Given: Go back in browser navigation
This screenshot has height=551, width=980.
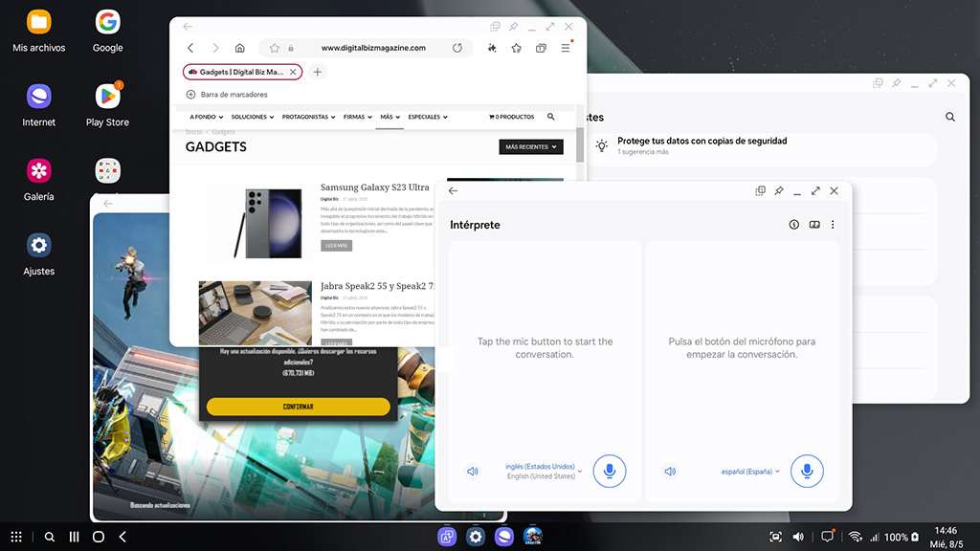Looking at the screenshot, I should click(190, 48).
